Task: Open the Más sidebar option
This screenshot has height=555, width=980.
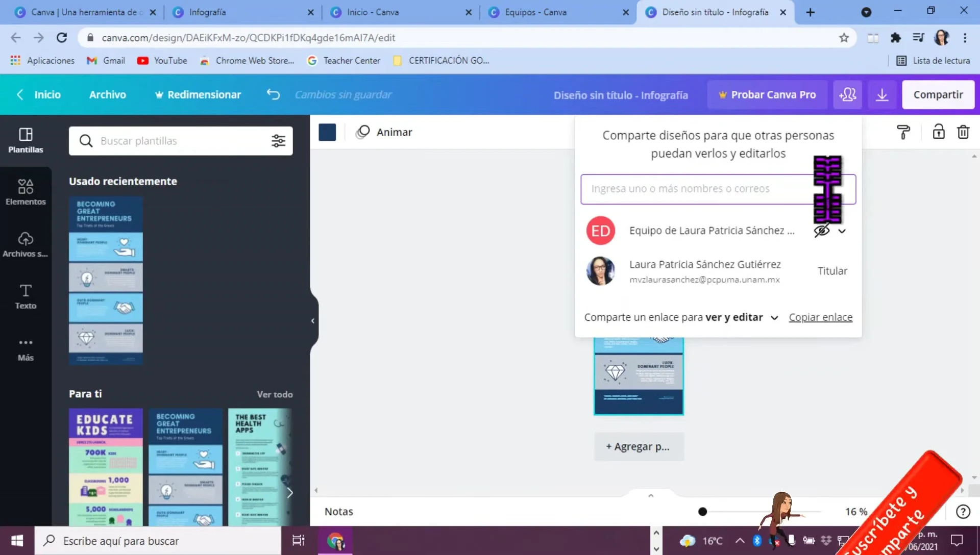Action: point(26,349)
